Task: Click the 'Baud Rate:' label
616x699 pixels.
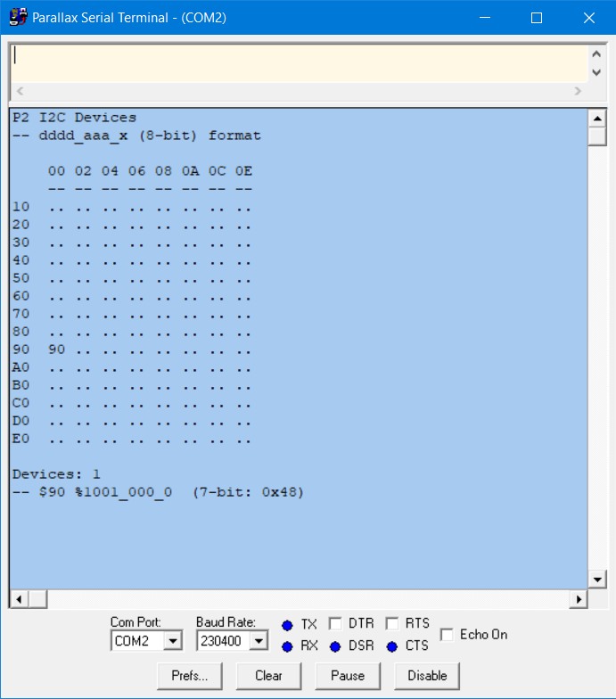Action: tap(226, 622)
